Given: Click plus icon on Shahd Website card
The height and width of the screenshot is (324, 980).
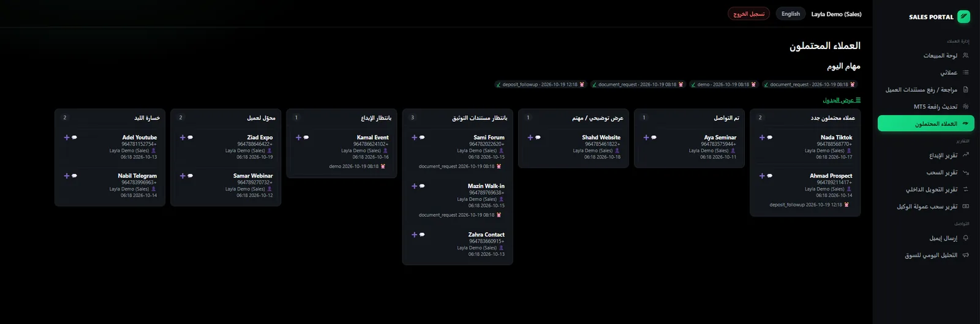Looking at the screenshot, I should pyautogui.click(x=530, y=138).
